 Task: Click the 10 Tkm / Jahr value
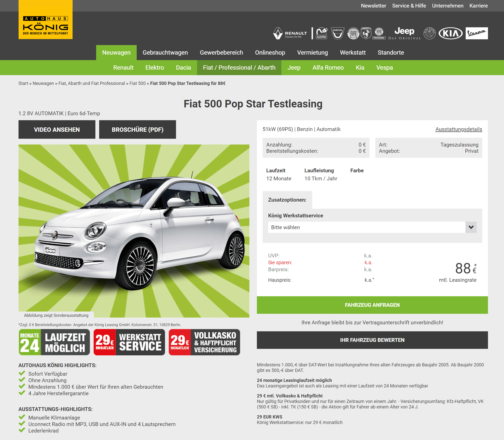pyautogui.click(x=321, y=179)
